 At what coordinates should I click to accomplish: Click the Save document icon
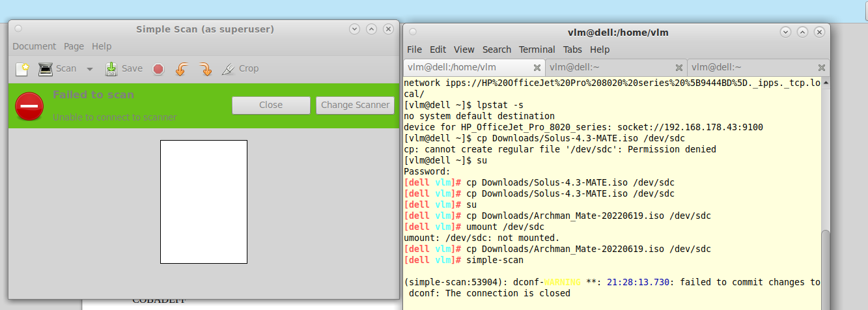point(124,68)
